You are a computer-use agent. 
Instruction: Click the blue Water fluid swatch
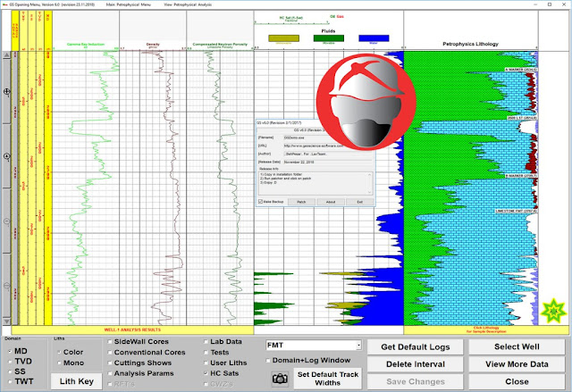[x=374, y=38]
